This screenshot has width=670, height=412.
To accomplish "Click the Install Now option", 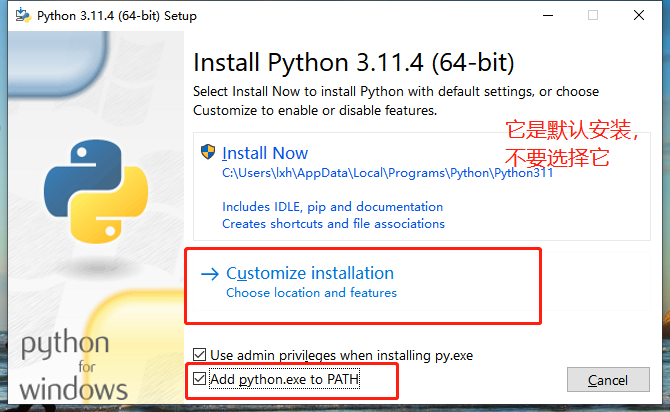I will point(421,186).
